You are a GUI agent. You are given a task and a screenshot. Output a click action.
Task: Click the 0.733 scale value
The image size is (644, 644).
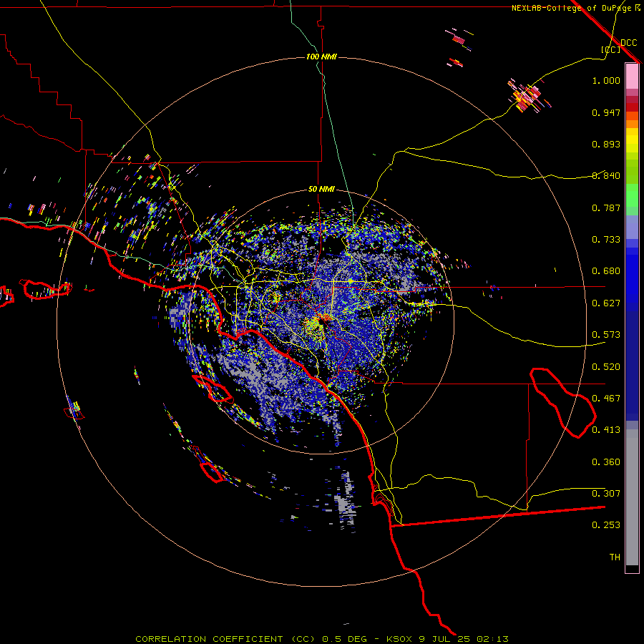(x=606, y=240)
